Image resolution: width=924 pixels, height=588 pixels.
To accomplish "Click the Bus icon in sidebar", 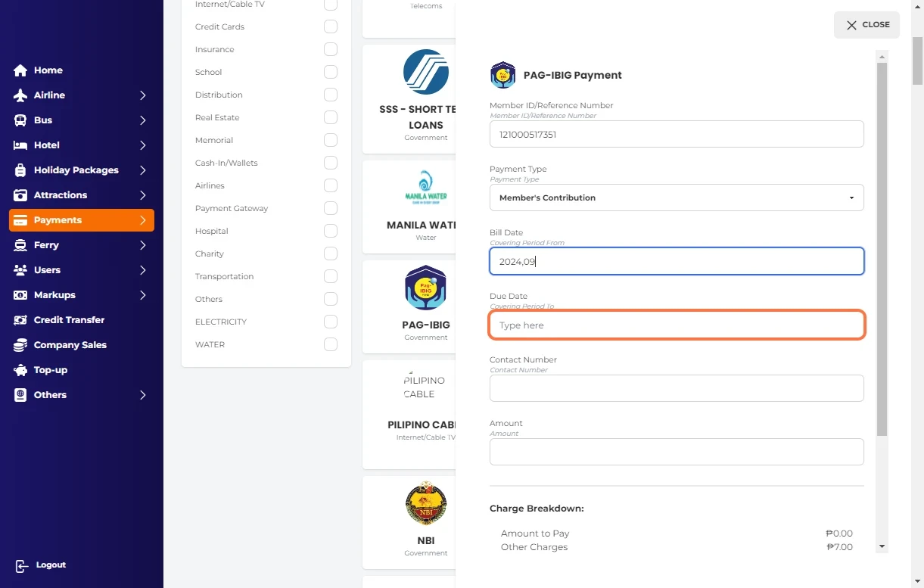I will [20, 120].
